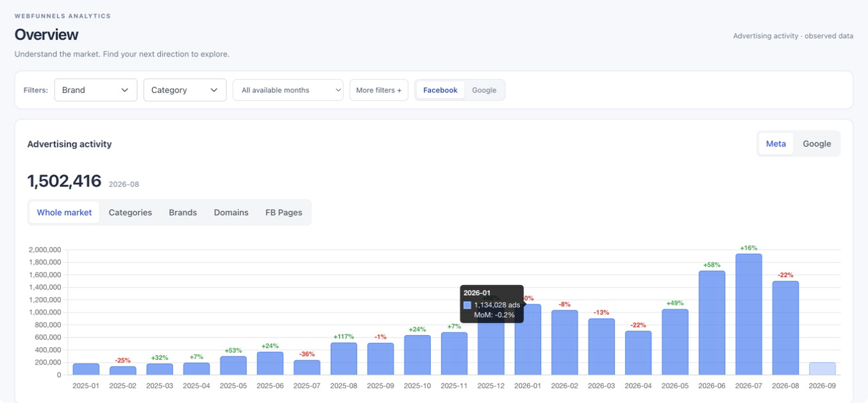Switch to the FB Pages tab

284,212
